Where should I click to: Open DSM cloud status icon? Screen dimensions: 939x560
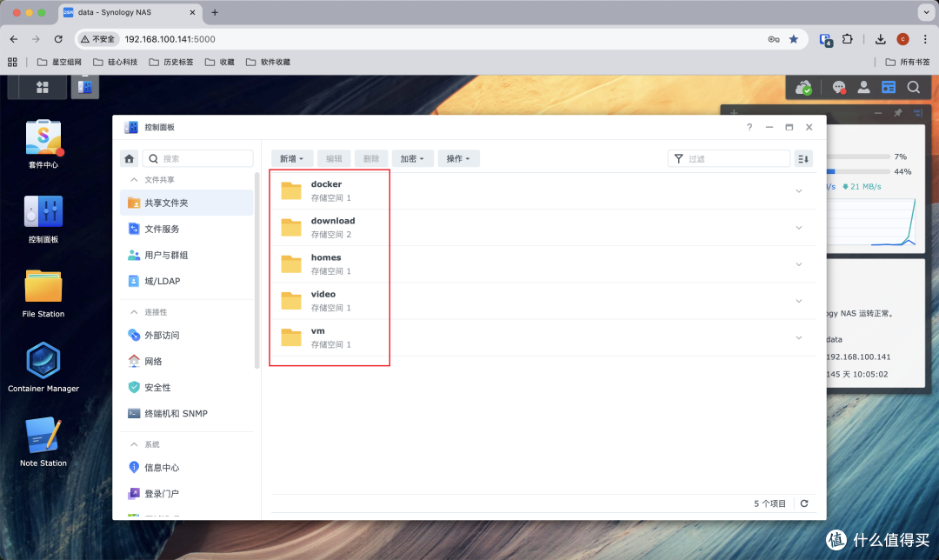(x=803, y=88)
